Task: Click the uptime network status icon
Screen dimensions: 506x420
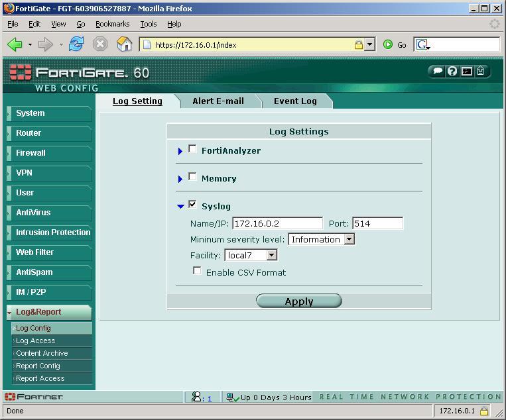Action: tap(232, 397)
